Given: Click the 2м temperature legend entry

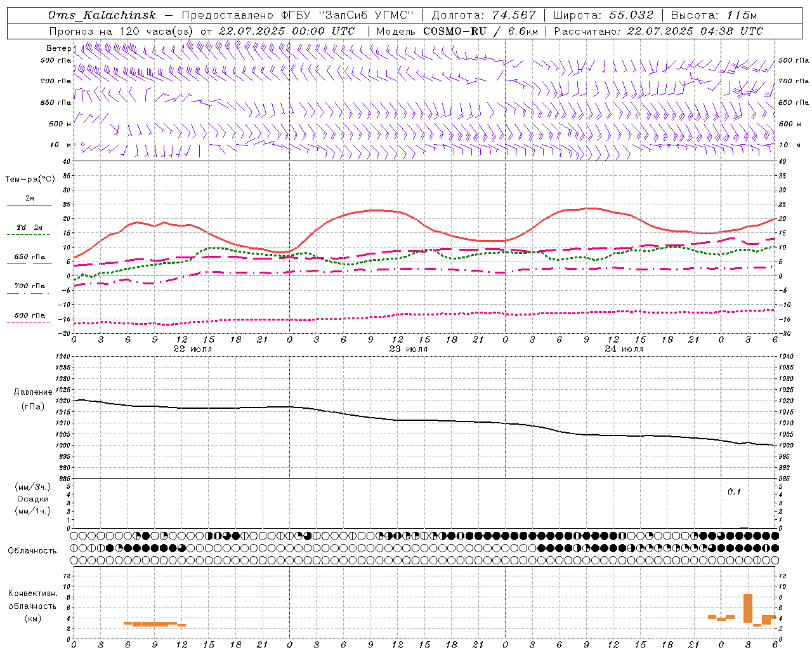Looking at the screenshot, I should click(30, 198).
